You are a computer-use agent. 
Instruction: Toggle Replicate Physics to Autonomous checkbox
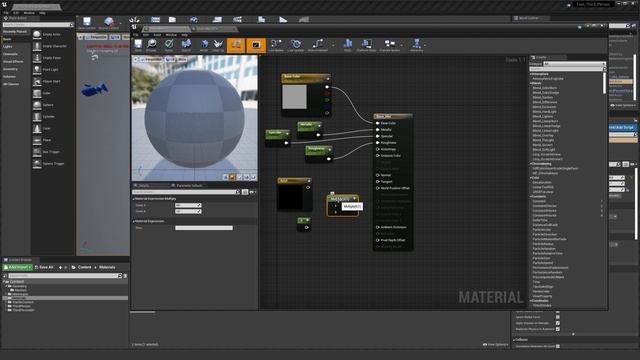558,329
